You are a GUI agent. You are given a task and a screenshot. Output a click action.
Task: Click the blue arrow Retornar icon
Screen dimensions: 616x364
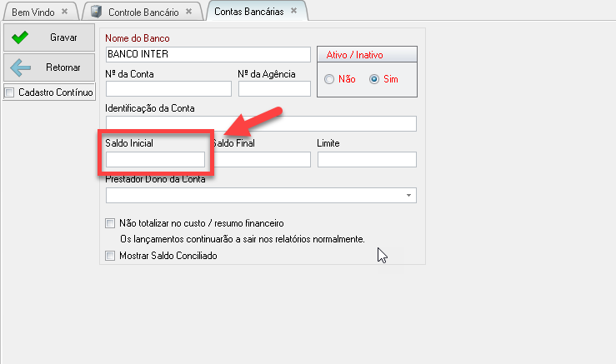[x=20, y=67]
